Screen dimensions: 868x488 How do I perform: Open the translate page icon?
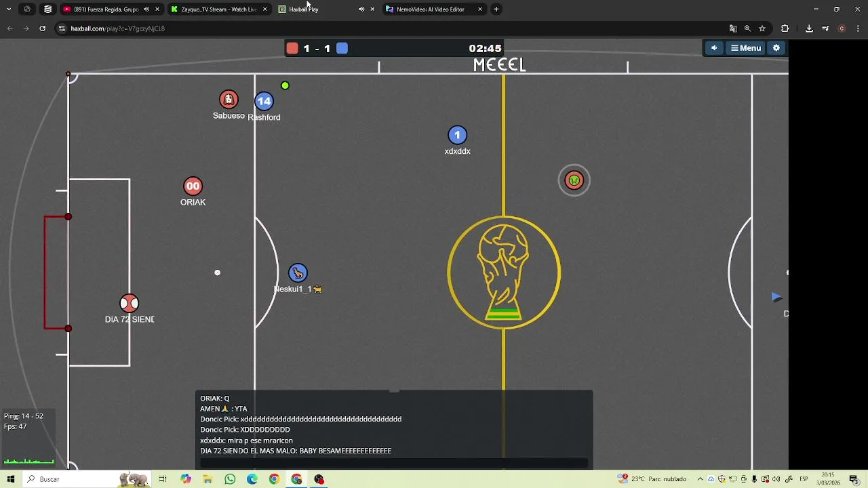click(733, 28)
